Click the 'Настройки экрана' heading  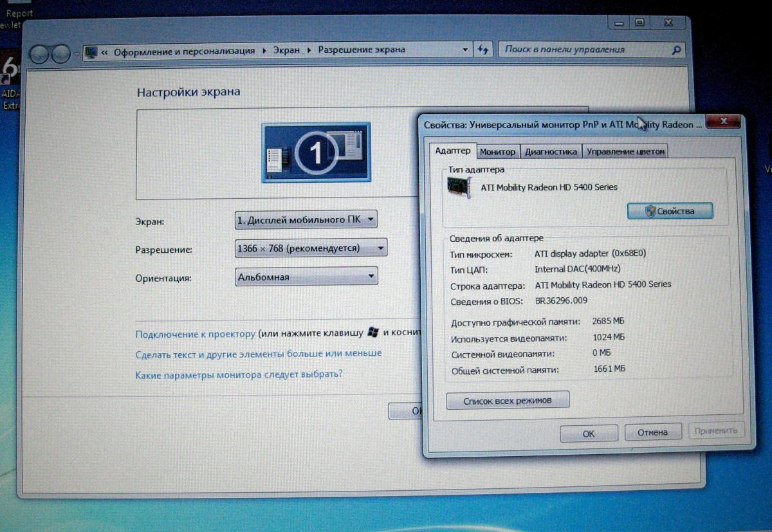pyautogui.click(x=188, y=92)
